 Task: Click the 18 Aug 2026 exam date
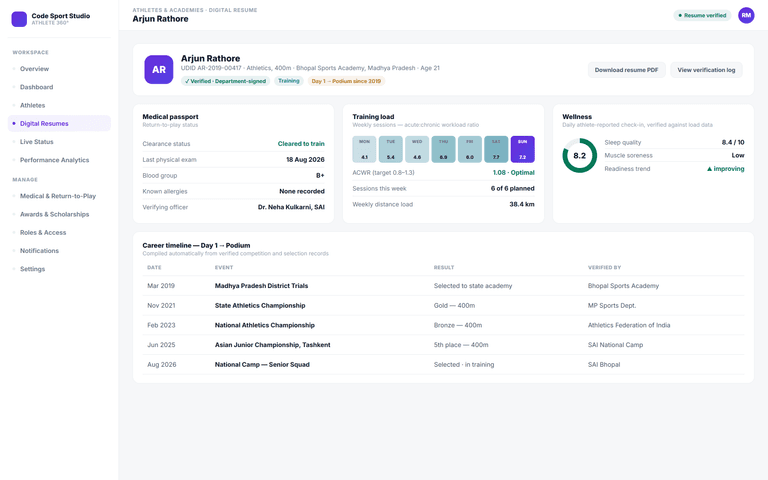coord(305,160)
